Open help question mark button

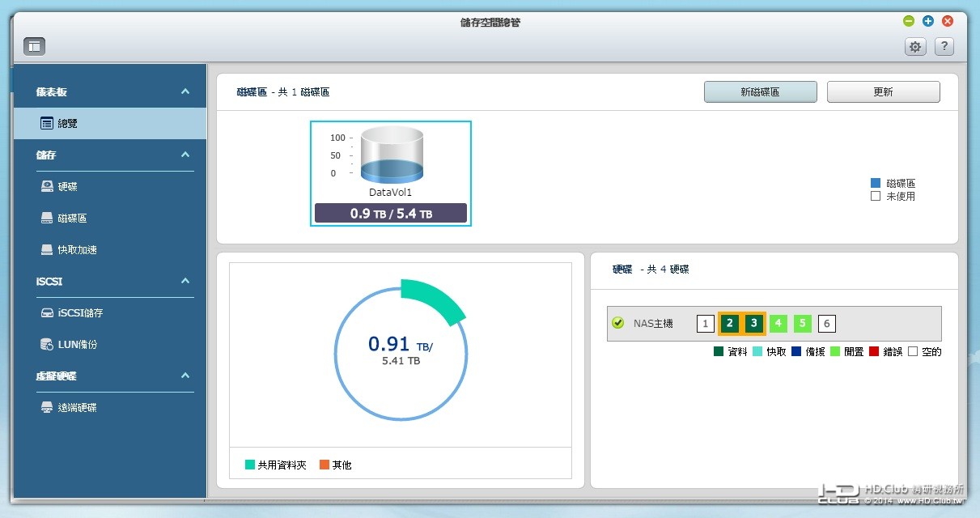coord(944,46)
